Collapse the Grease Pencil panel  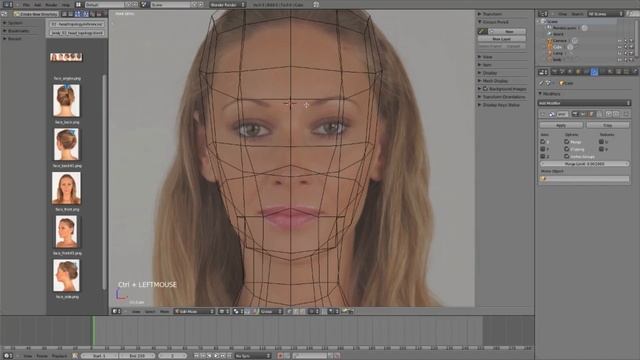point(496,22)
